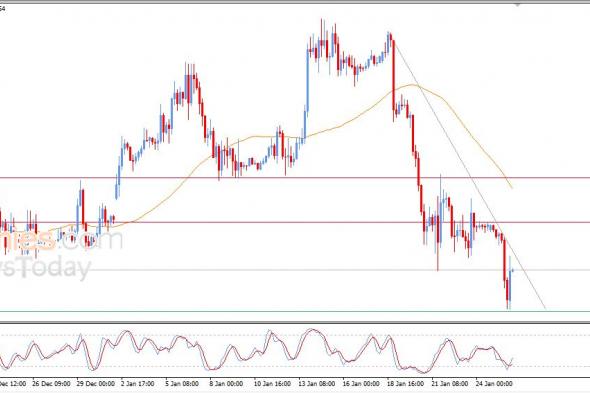Click the "16 Jan 00:00" time axis label

(361, 384)
